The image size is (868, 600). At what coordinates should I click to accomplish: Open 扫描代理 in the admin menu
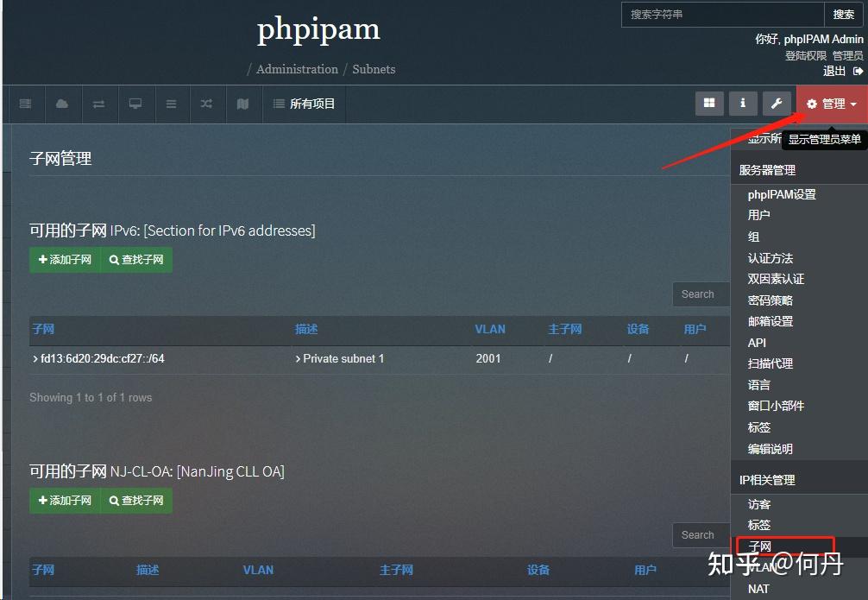click(770, 363)
